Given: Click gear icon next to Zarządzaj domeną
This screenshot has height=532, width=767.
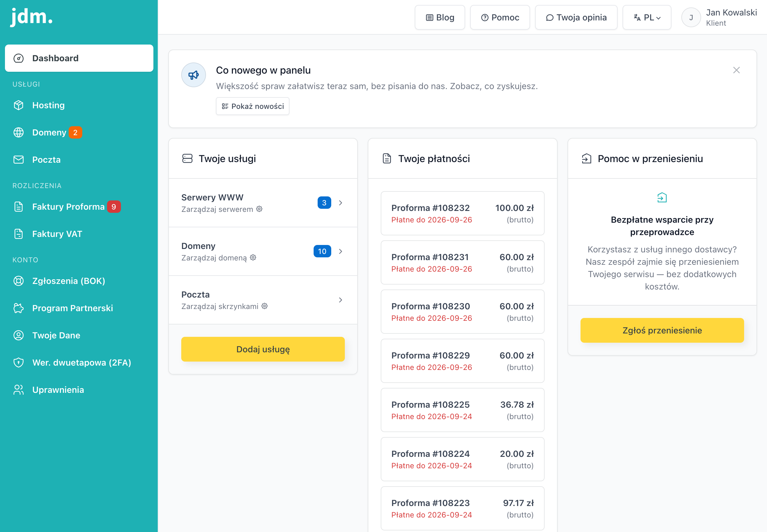Looking at the screenshot, I should (x=253, y=258).
